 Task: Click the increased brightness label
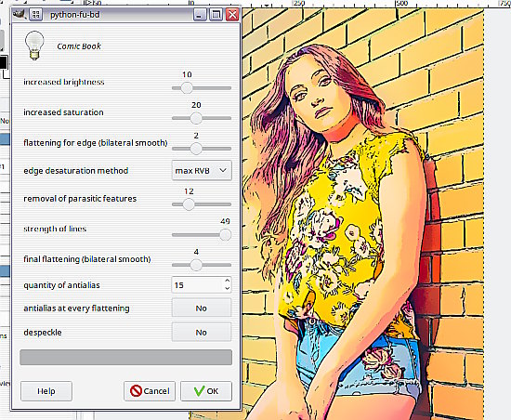coord(64,82)
